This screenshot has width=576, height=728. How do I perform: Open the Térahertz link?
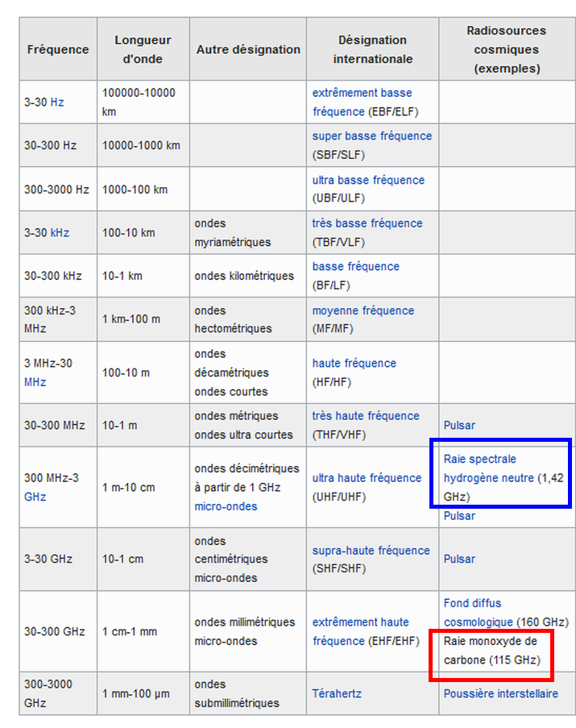tap(337, 693)
